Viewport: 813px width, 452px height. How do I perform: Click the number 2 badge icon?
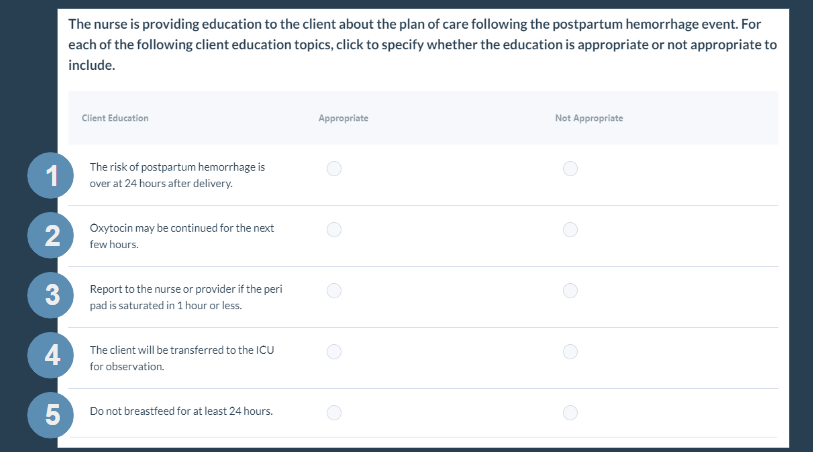(x=51, y=235)
